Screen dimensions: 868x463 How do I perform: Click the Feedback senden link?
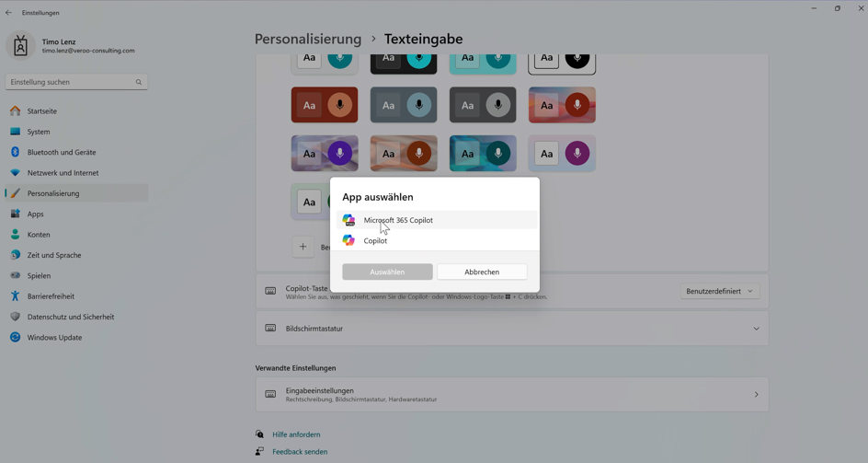300,452
